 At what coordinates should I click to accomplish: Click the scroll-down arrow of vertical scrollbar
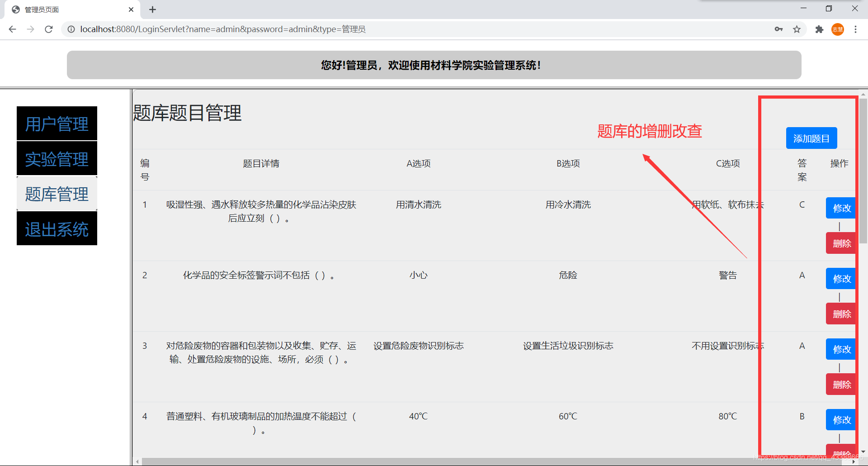click(863, 452)
